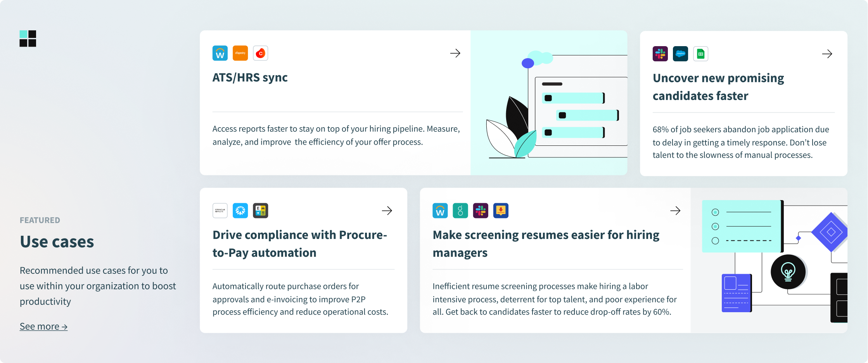This screenshot has width=868, height=363.
Task: Click the Expensify icon on the compliance card
Action: [261, 211]
